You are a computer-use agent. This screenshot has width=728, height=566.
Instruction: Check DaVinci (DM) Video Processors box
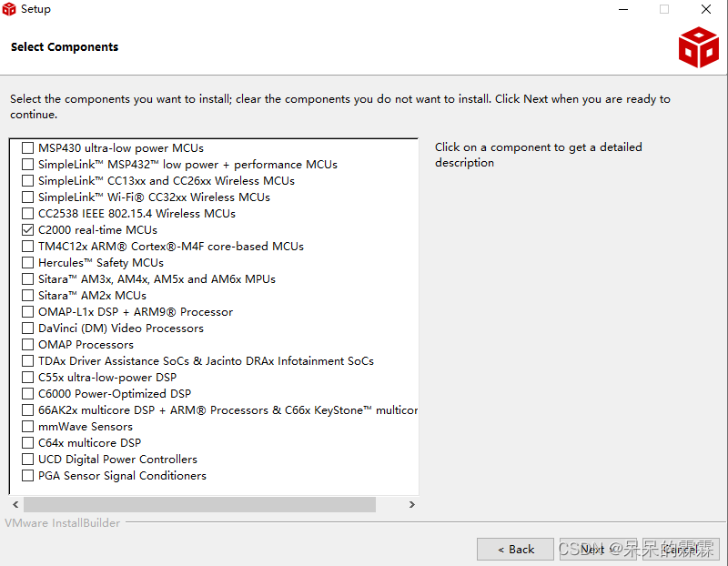(x=28, y=328)
